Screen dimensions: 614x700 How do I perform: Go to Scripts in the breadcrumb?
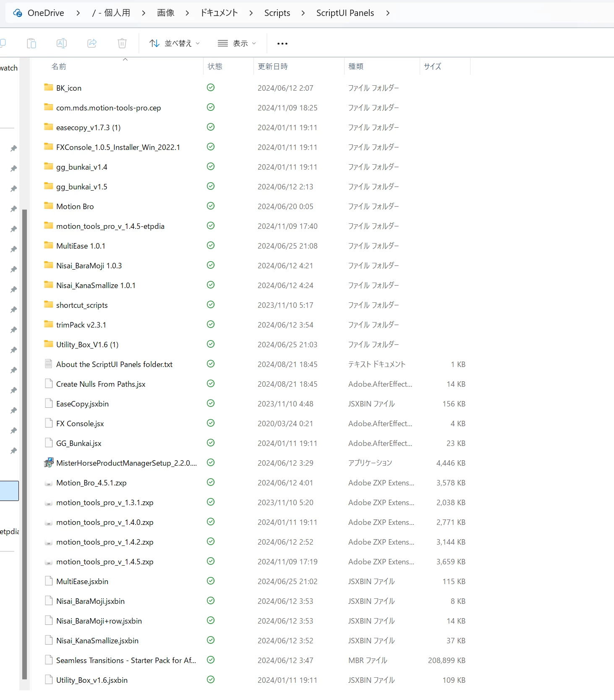coord(277,13)
